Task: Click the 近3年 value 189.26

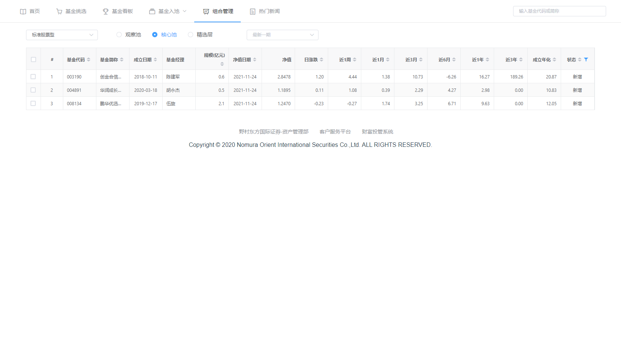Action: pos(516,77)
